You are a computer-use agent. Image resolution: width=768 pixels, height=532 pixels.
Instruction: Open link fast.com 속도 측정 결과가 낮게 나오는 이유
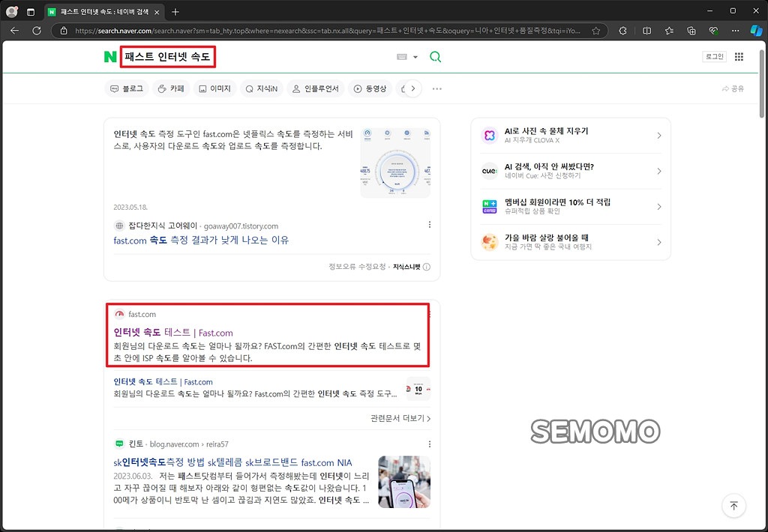[201, 241]
